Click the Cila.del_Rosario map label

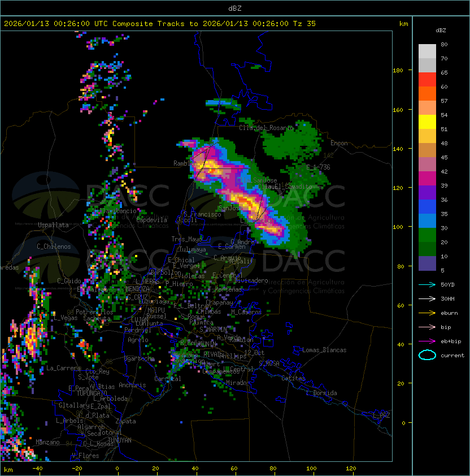pyautogui.click(x=267, y=128)
